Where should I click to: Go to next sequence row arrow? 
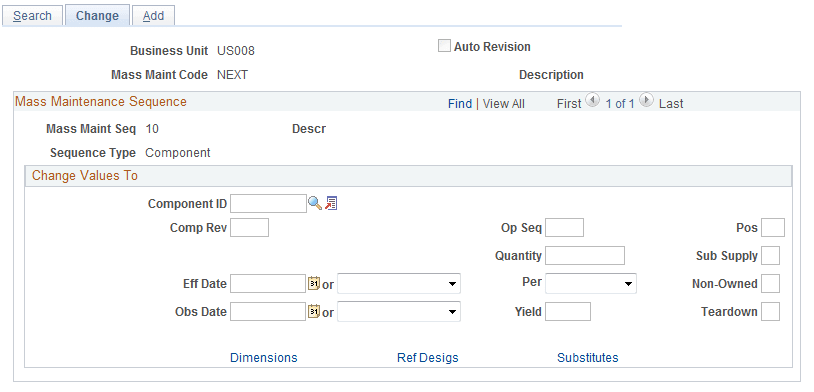646,100
